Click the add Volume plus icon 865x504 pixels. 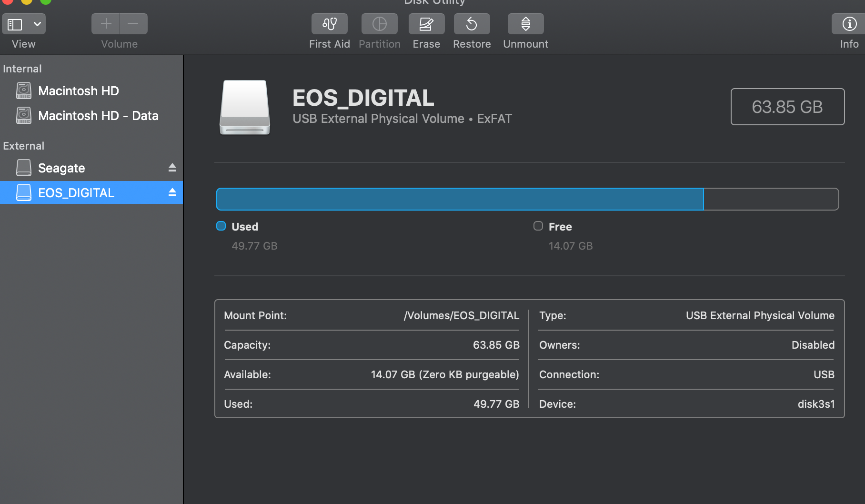(105, 23)
